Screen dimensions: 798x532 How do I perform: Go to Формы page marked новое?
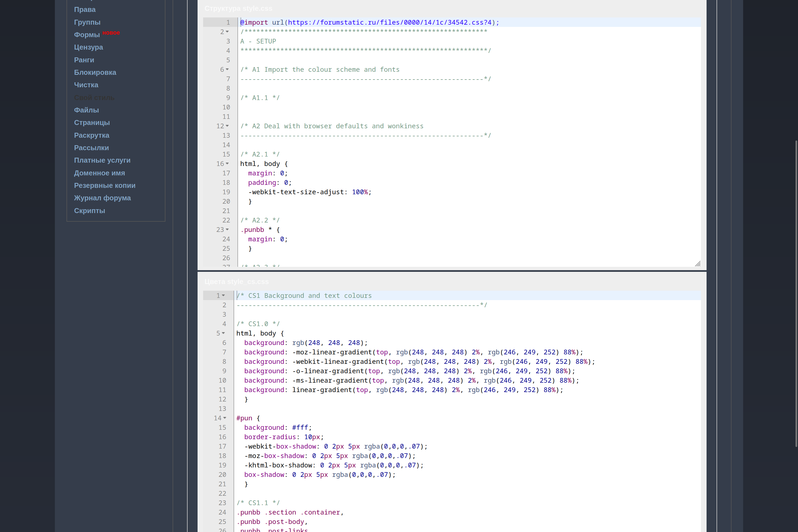coord(87,35)
